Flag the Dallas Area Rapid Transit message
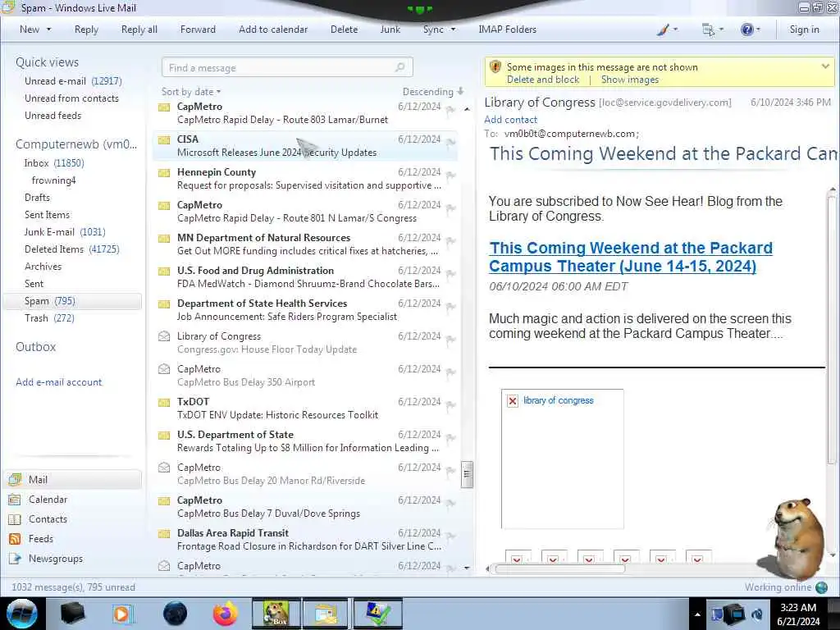Screen dimensions: 840x630 pyautogui.click(x=450, y=536)
